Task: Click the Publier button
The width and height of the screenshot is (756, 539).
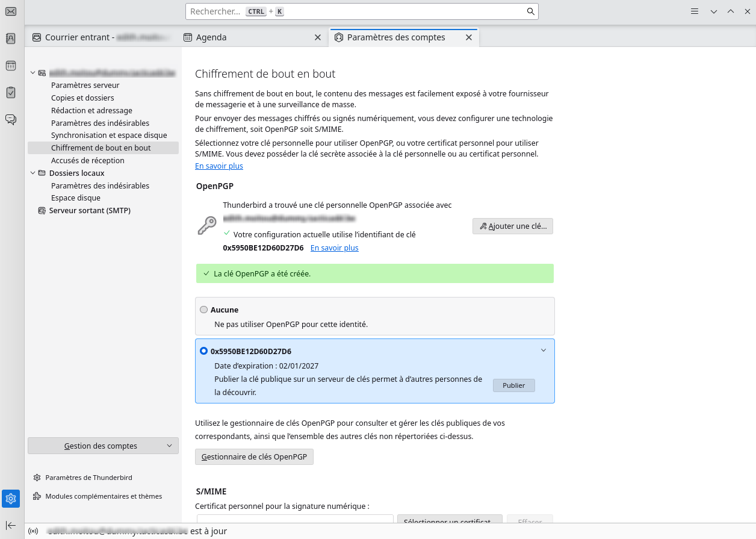Action: tap(514, 385)
